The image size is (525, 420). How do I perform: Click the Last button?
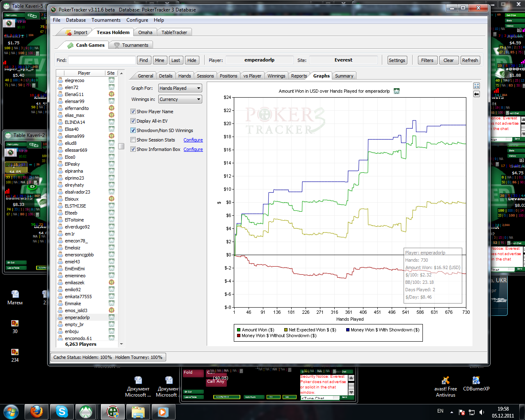(176, 60)
